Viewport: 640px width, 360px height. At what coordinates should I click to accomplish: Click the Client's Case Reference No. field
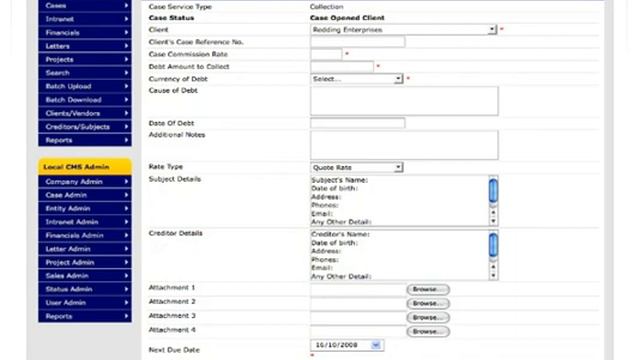pos(358,42)
